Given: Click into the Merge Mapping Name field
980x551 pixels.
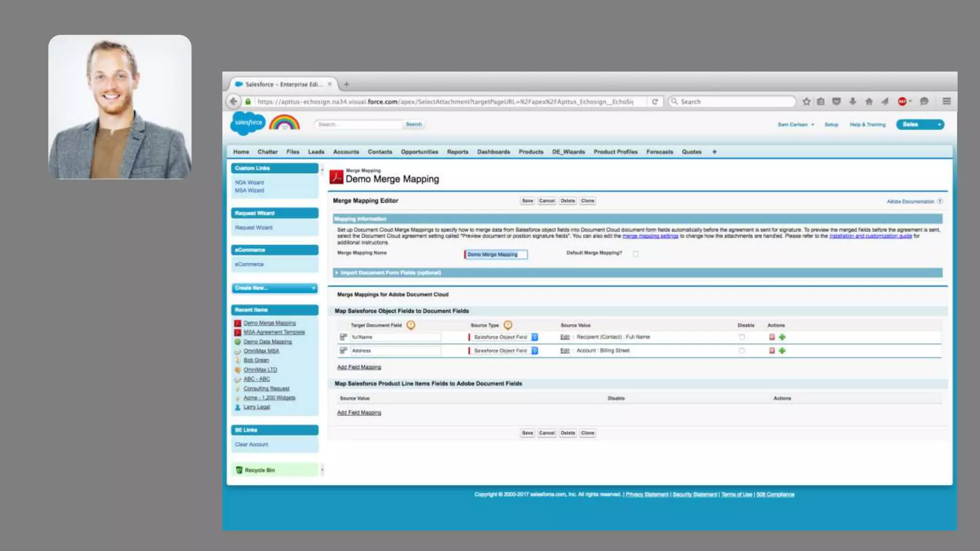Looking at the screenshot, I should 496,254.
